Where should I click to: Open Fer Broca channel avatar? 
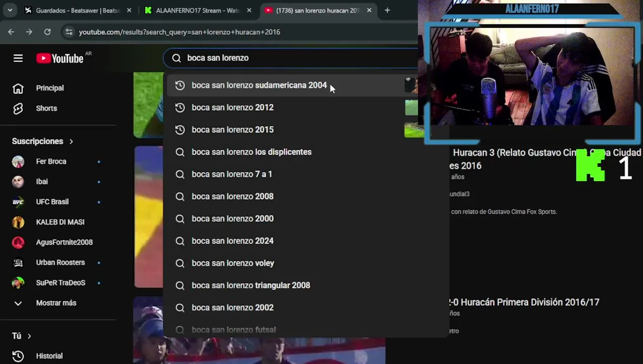18,162
